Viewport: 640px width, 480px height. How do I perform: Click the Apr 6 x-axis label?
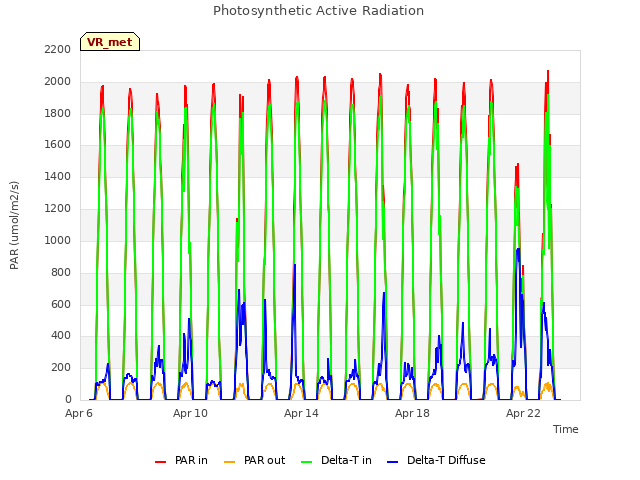click(79, 413)
